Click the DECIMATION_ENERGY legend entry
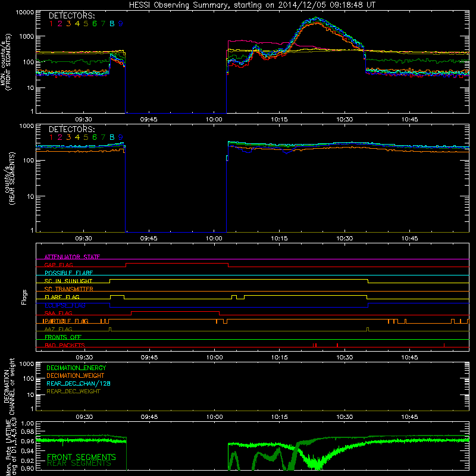476x476 pixels. 76,368
